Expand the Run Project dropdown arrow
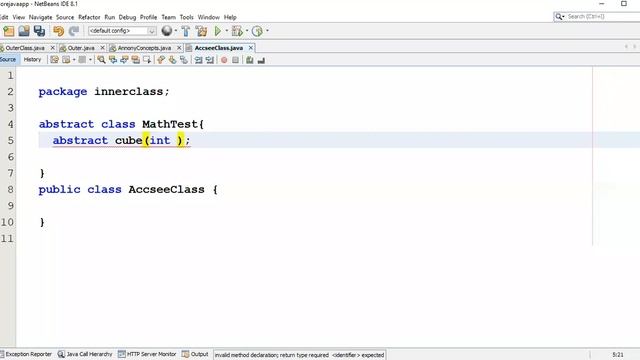Image resolution: width=640 pixels, height=360 pixels. tap(227, 31)
